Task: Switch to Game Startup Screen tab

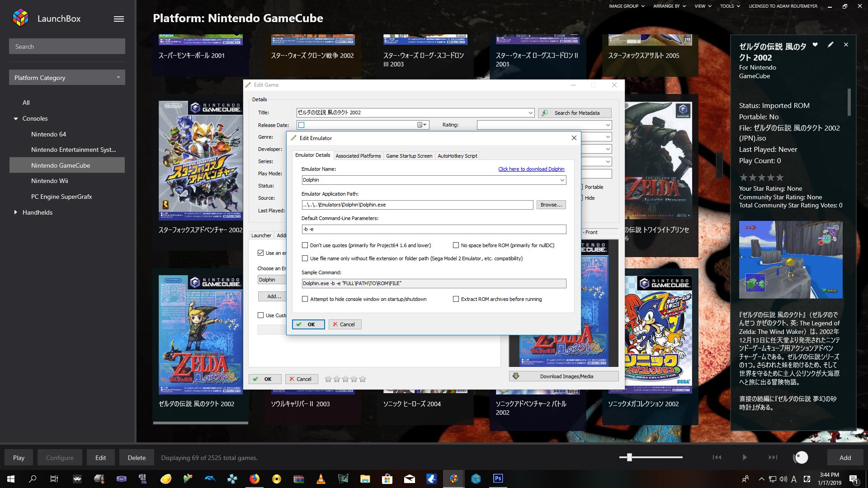Action: pyautogui.click(x=409, y=156)
